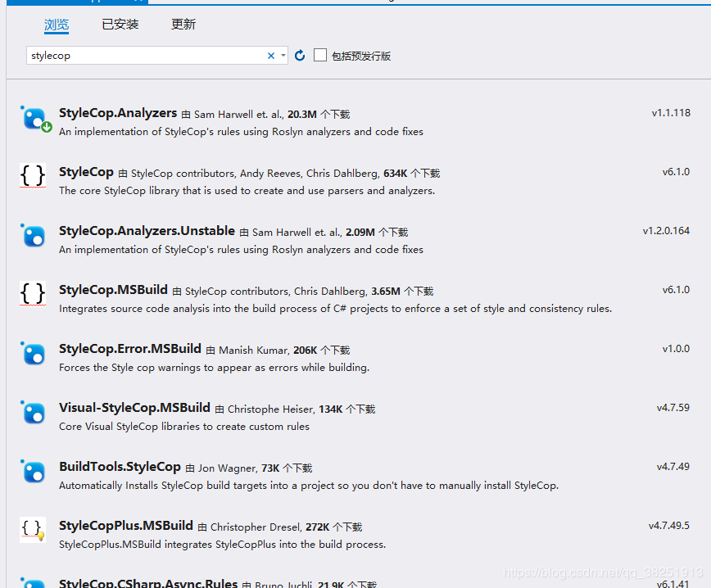The height and width of the screenshot is (588, 711).
Task: Click the 'Core Visual StyleCop libraries' description
Action: [x=184, y=426]
